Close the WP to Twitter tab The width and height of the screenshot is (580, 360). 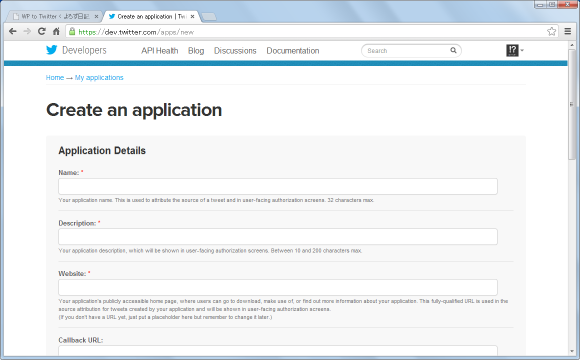tap(96, 17)
